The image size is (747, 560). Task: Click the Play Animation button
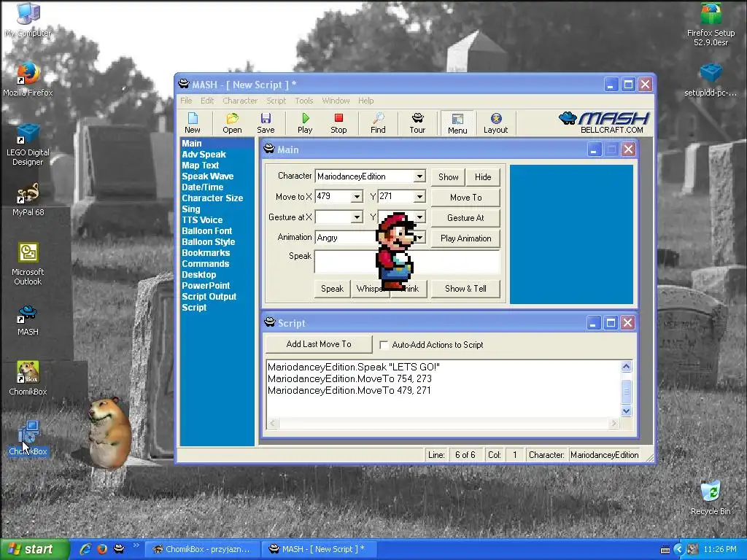[465, 238]
